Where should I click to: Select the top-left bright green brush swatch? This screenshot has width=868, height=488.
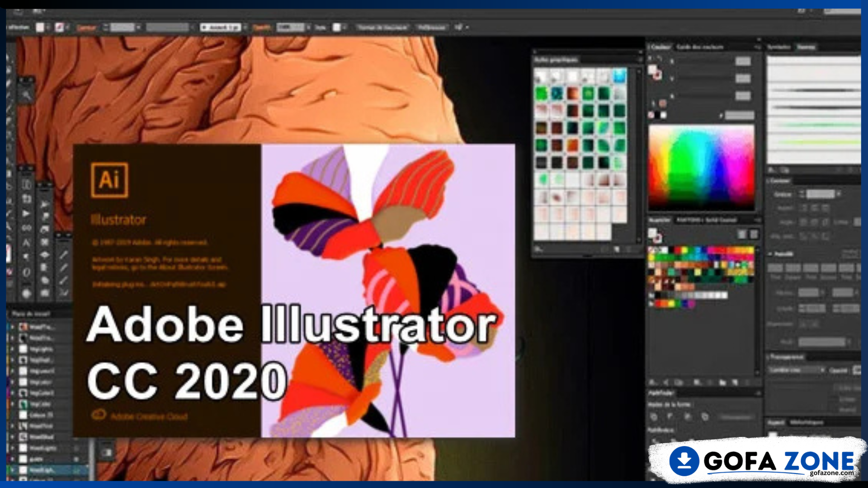pyautogui.click(x=542, y=94)
